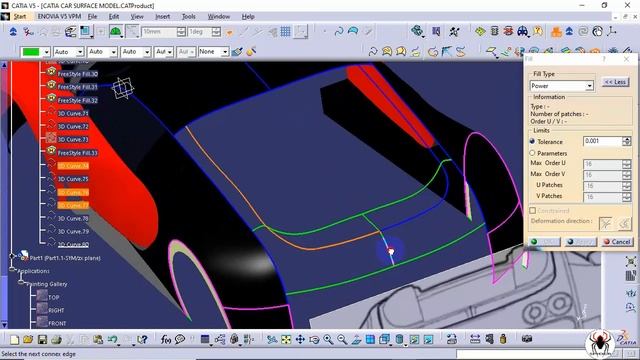Toggle the Constrained checkbox
Screen dimensions: 640x360
pos(533,211)
